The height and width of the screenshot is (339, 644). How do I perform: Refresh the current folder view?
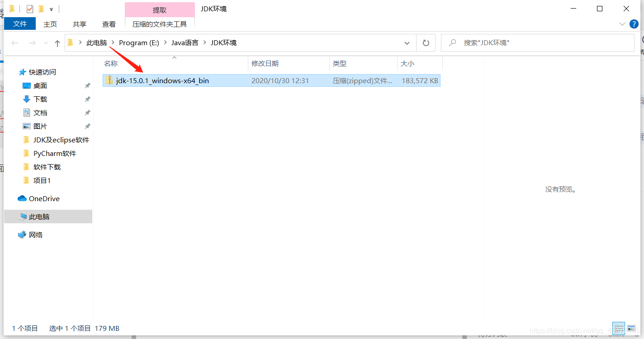[x=426, y=43]
